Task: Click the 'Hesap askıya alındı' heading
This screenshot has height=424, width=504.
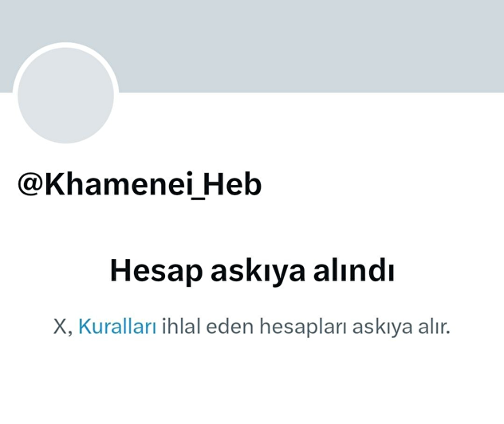Action: point(252,271)
